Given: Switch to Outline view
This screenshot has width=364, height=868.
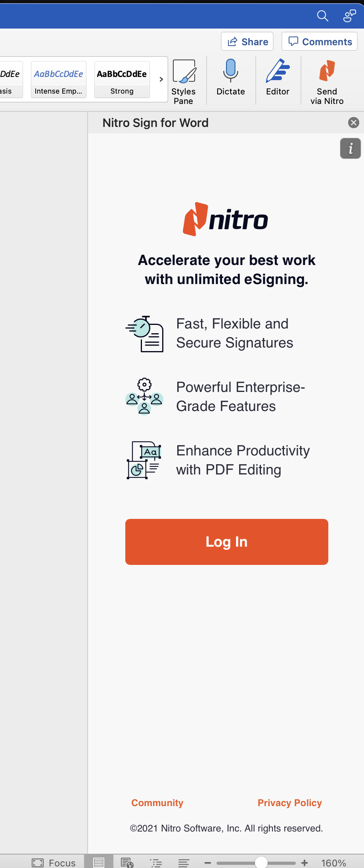Looking at the screenshot, I should (156, 862).
